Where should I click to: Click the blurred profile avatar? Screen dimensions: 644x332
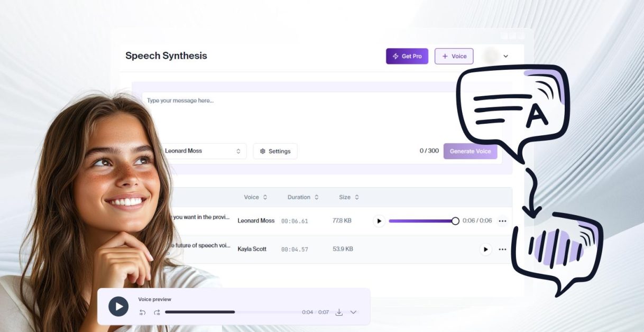point(491,56)
